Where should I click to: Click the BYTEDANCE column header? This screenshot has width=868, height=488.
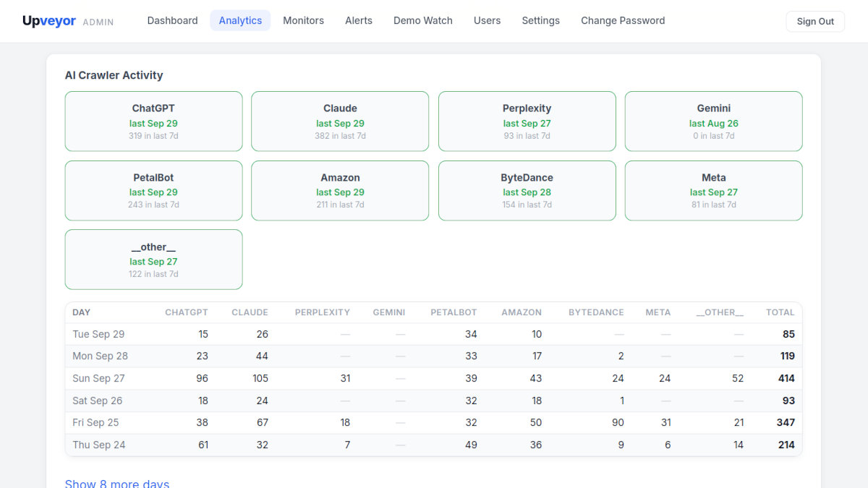pyautogui.click(x=596, y=312)
